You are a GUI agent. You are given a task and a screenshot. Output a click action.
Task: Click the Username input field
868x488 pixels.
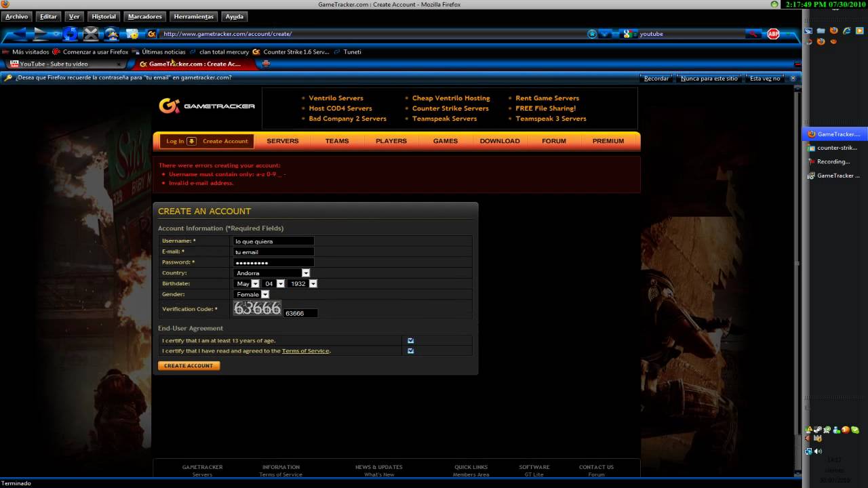click(273, 241)
